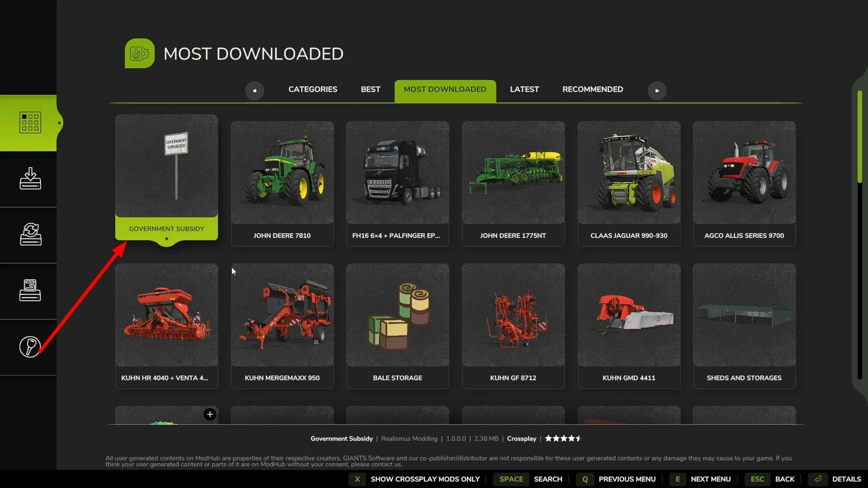This screenshot has width=868, height=488.
Task: Click the Government Subsidy name in info bar
Action: pyautogui.click(x=341, y=438)
